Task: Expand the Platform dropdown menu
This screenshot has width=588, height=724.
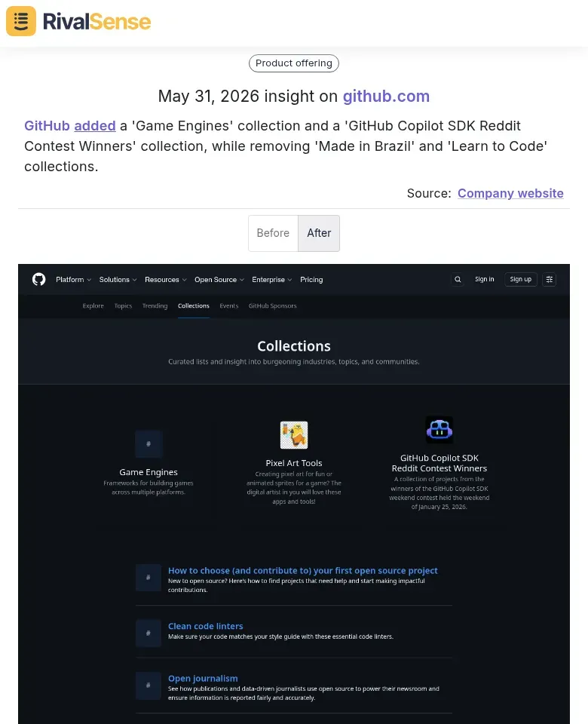Action: click(x=73, y=279)
